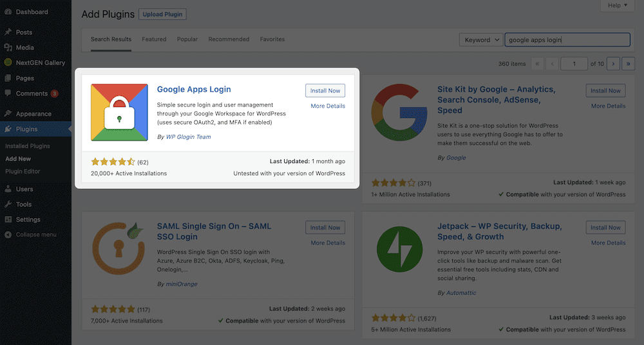Install Site Kit by Google now
Image resolution: width=644 pixels, height=345 pixels.
tap(606, 90)
